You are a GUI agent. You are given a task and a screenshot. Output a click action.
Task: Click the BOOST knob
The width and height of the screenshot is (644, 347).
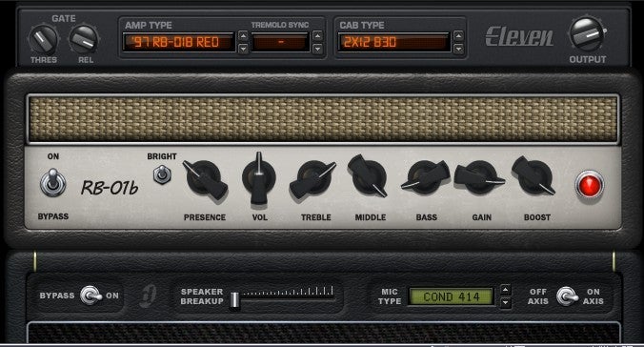coord(533,176)
